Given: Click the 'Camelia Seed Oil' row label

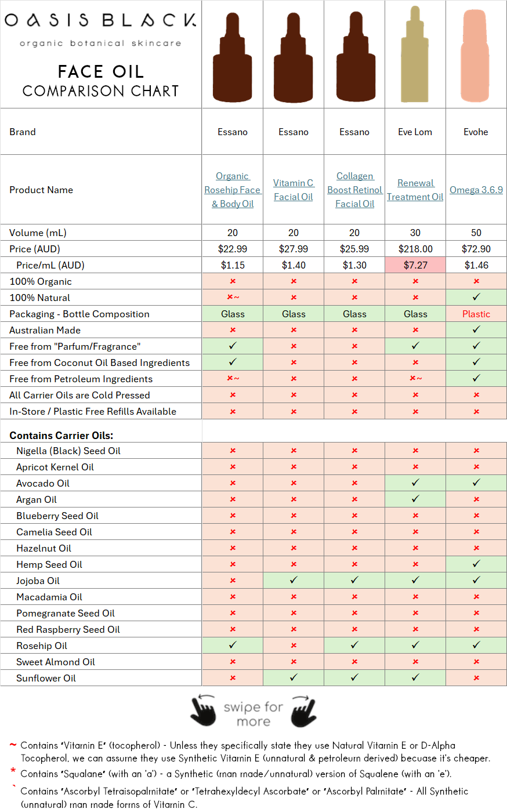Looking at the screenshot, I should pyautogui.click(x=54, y=532).
